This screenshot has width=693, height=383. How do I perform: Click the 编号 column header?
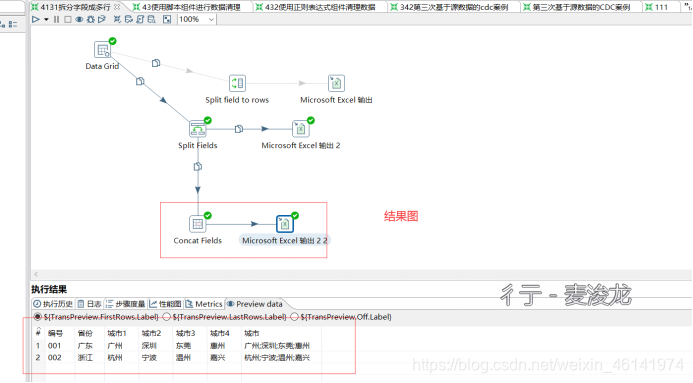coord(55,333)
